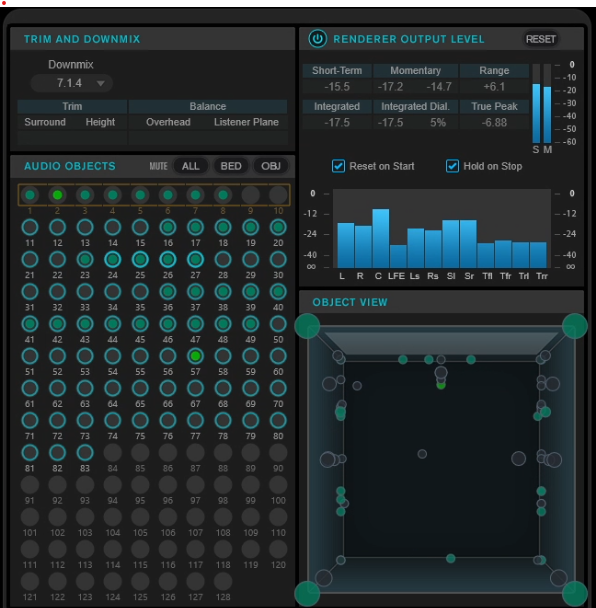596x608 pixels.
Task: Mute objects with OBJ button
Action: 271,166
